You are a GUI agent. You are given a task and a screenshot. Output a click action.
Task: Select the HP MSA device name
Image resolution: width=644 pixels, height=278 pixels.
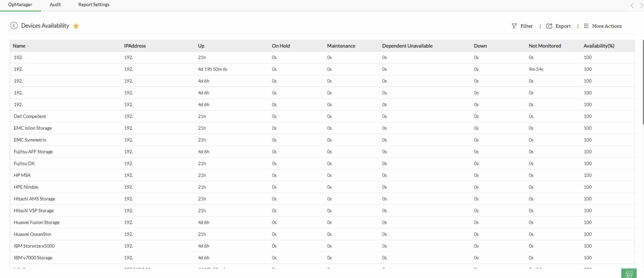[22, 175]
